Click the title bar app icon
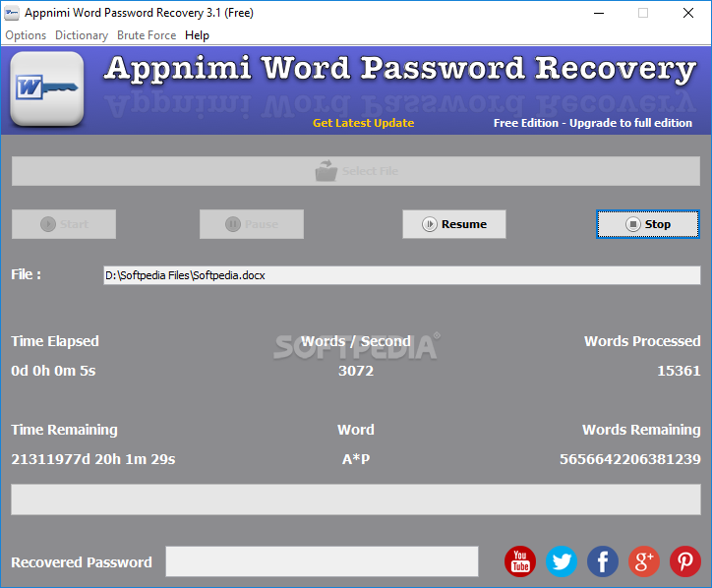 coord(12,13)
